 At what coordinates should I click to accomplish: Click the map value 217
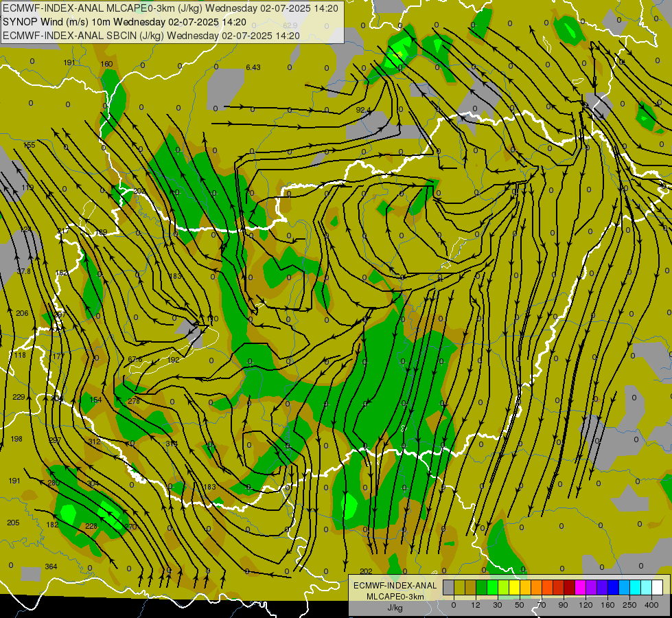click(x=63, y=231)
